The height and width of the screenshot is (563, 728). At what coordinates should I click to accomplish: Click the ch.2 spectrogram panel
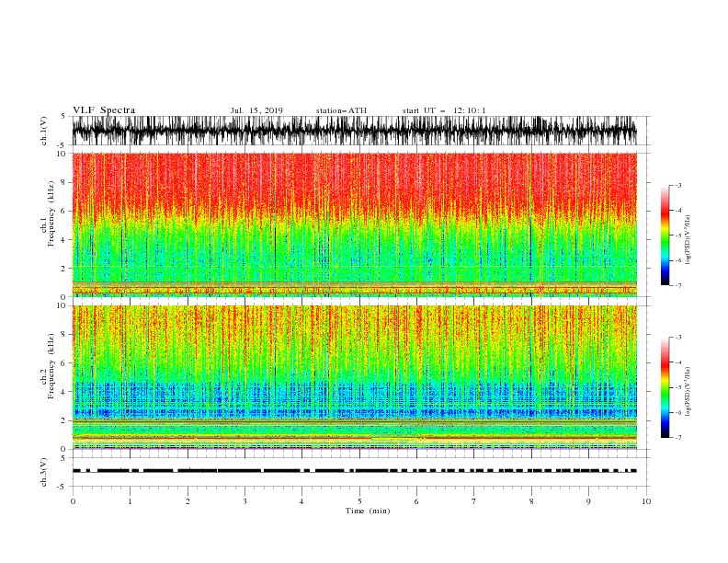(x=354, y=377)
